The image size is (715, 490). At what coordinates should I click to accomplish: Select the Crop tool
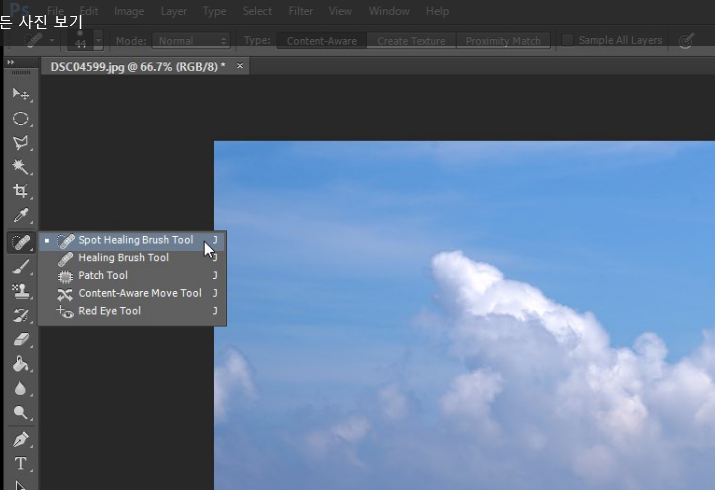pos(21,191)
